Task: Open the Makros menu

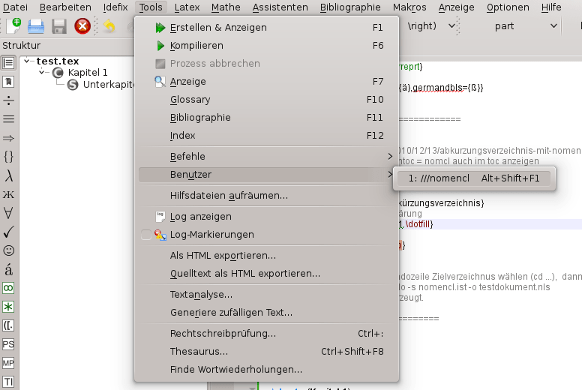Action: (410, 7)
